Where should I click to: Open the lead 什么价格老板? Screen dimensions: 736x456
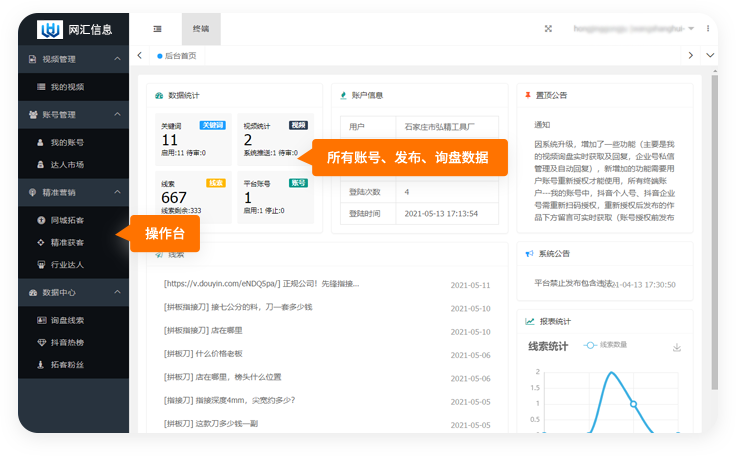(x=203, y=354)
